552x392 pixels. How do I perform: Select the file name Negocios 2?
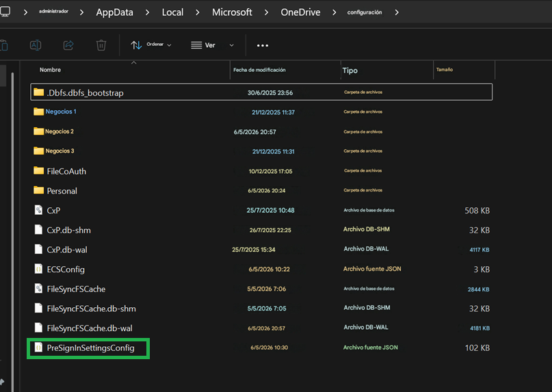click(60, 131)
